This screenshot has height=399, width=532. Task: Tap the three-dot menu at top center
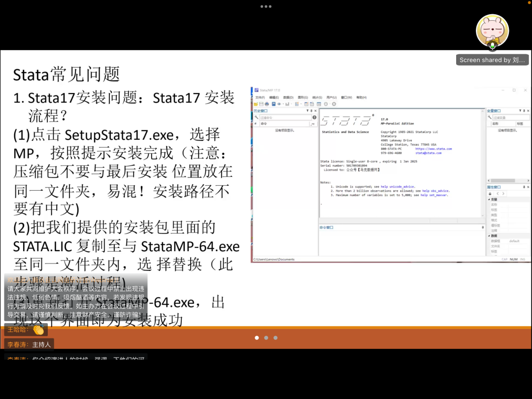coord(266,6)
